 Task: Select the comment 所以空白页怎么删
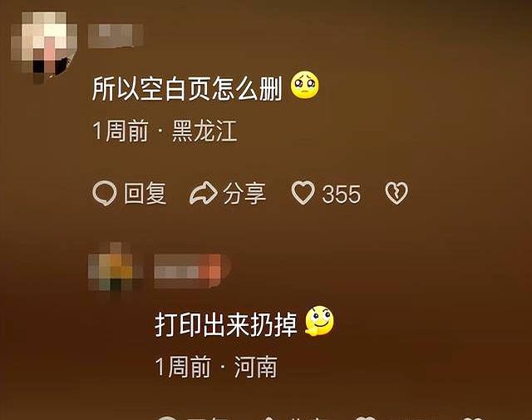187,89
